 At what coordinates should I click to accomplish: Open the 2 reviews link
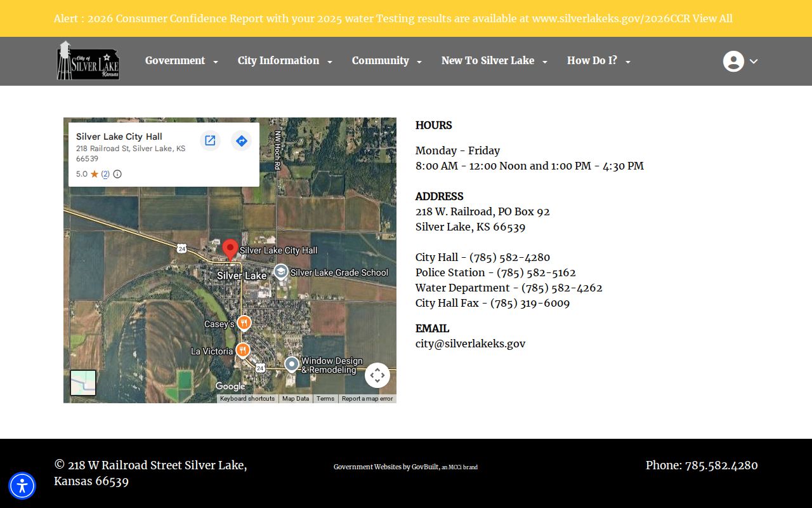tap(105, 174)
